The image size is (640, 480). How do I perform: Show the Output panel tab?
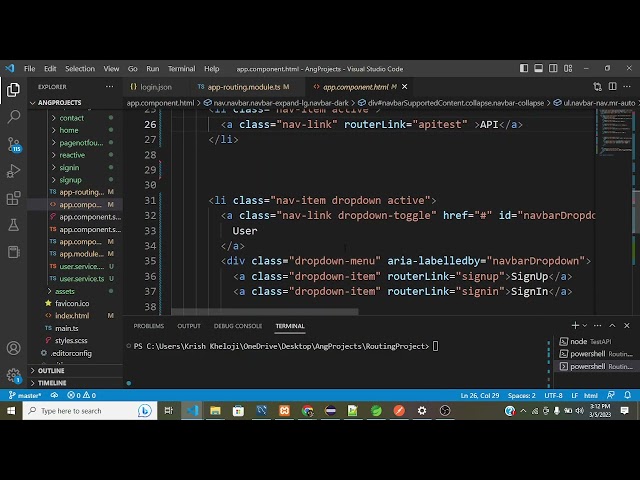click(x=189, y=326)
